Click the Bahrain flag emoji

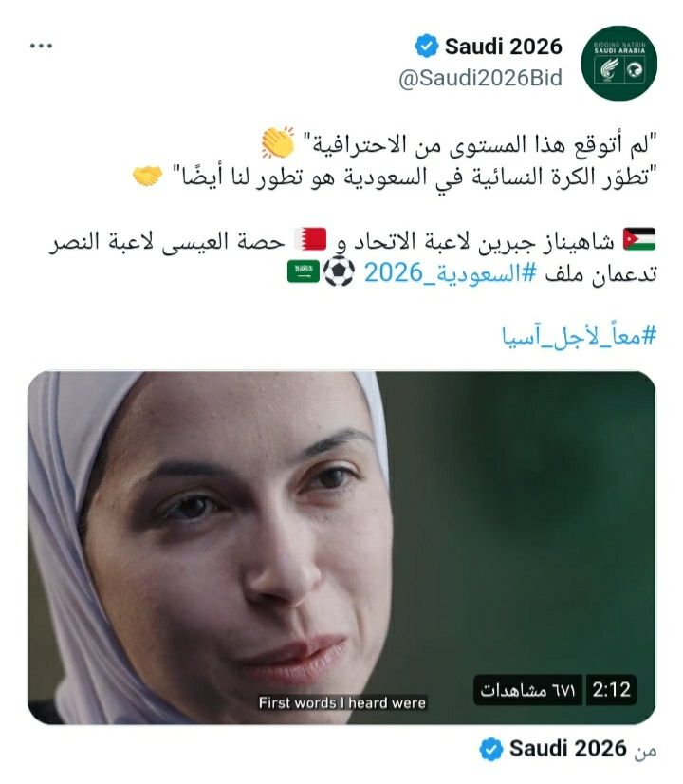coord(310,239)
